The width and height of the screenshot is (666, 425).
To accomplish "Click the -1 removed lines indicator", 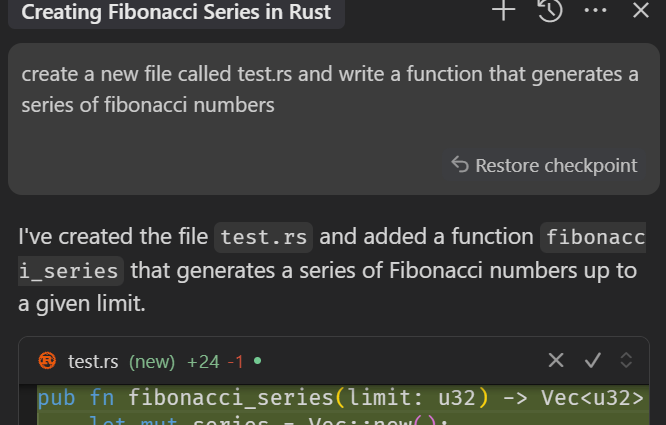I will point(235,361).
